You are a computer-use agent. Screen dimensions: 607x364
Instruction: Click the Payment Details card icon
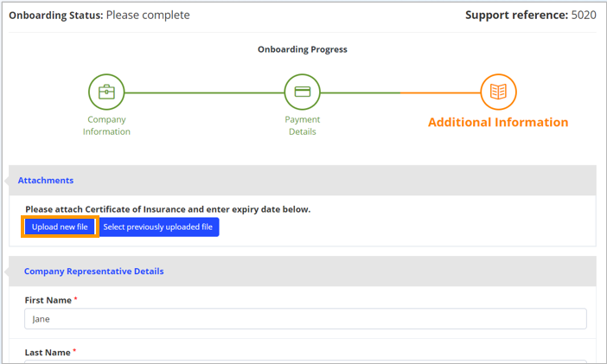[x=303, y=93]
